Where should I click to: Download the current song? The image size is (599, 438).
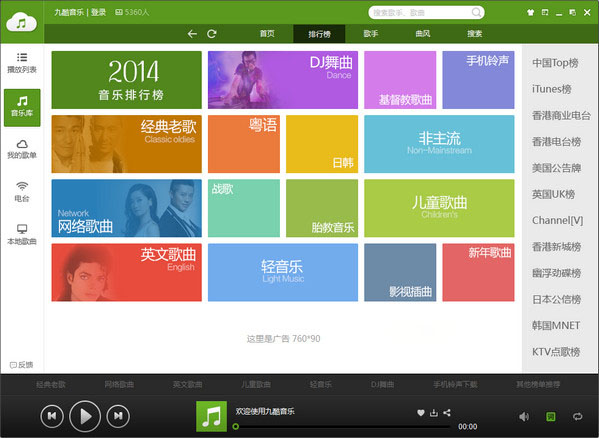(434, 412)
